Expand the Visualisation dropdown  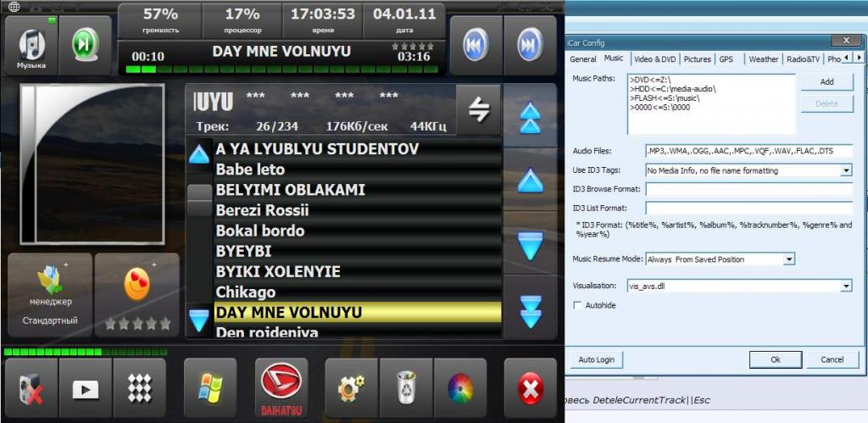[x=846, y=287]
